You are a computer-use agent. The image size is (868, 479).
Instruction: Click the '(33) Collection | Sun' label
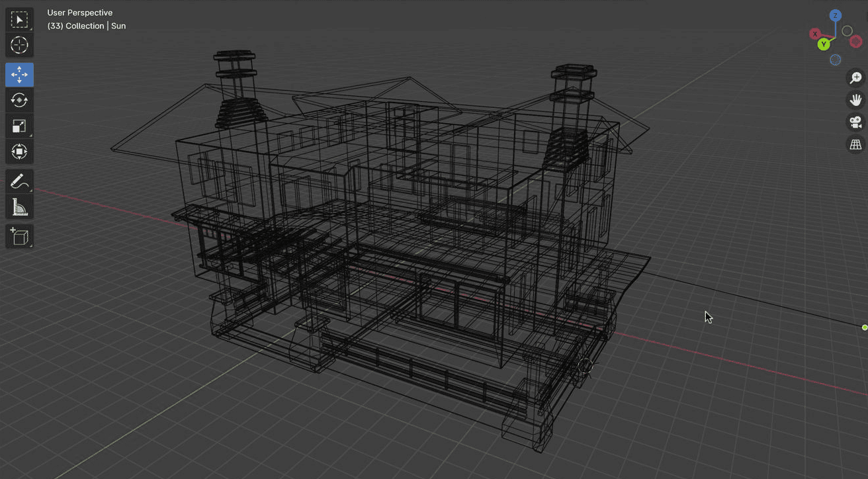coord(87,26)
